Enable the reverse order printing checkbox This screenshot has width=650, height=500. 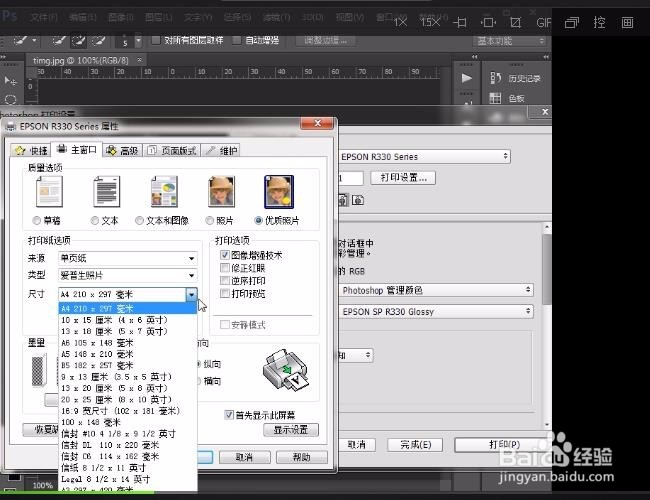pyautogui.click(x=225, y=281)
